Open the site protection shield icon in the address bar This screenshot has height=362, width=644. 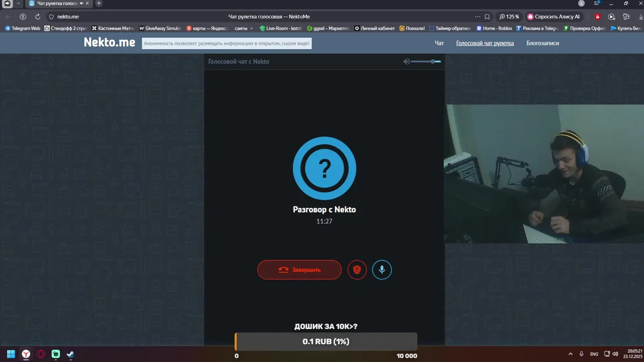coord(51,17)
